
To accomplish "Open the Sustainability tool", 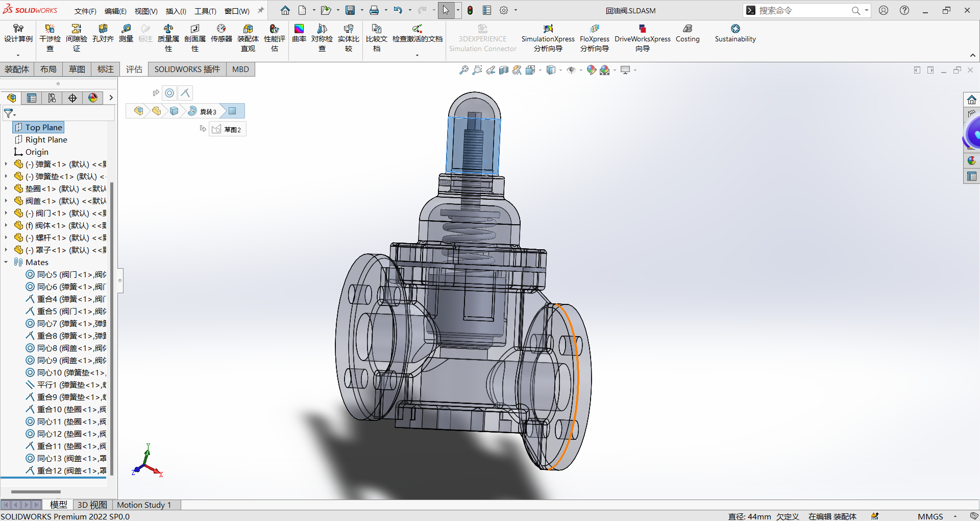I will 735,34.
